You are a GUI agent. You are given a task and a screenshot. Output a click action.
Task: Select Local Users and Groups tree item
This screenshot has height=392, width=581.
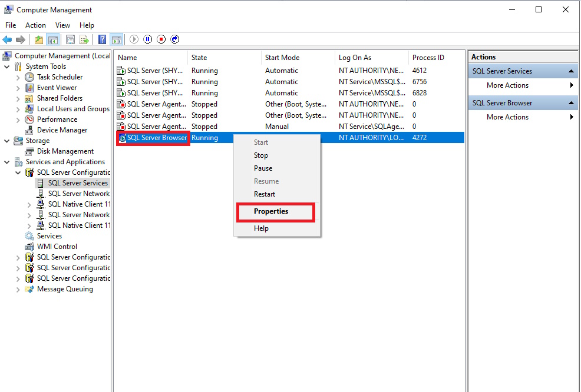[x=73, y=109]
